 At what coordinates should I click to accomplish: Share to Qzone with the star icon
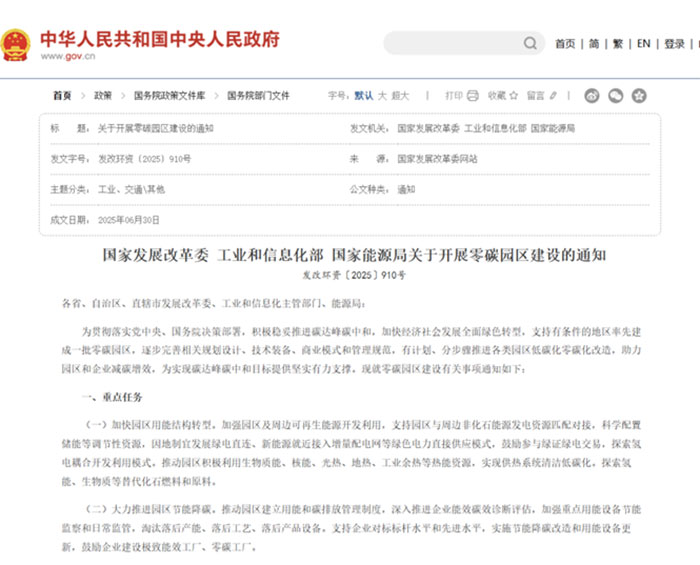pyautogui.click(x=639, y=96)
